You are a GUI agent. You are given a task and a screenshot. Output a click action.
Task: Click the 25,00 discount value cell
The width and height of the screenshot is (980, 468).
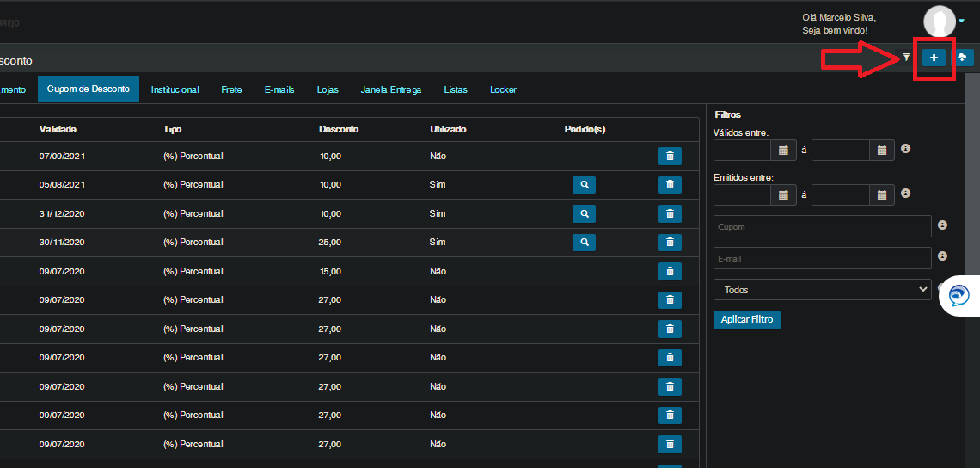tap(330, 242)
